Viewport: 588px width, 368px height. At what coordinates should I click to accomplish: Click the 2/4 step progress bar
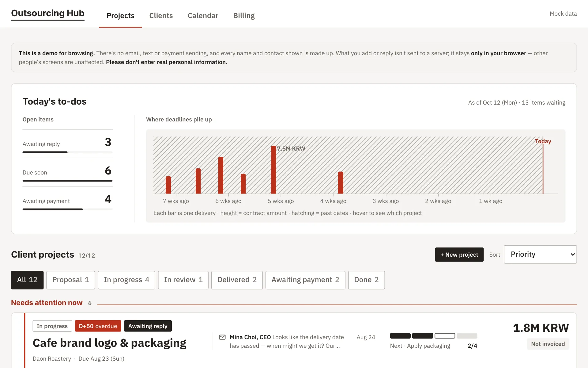[433, 336]
